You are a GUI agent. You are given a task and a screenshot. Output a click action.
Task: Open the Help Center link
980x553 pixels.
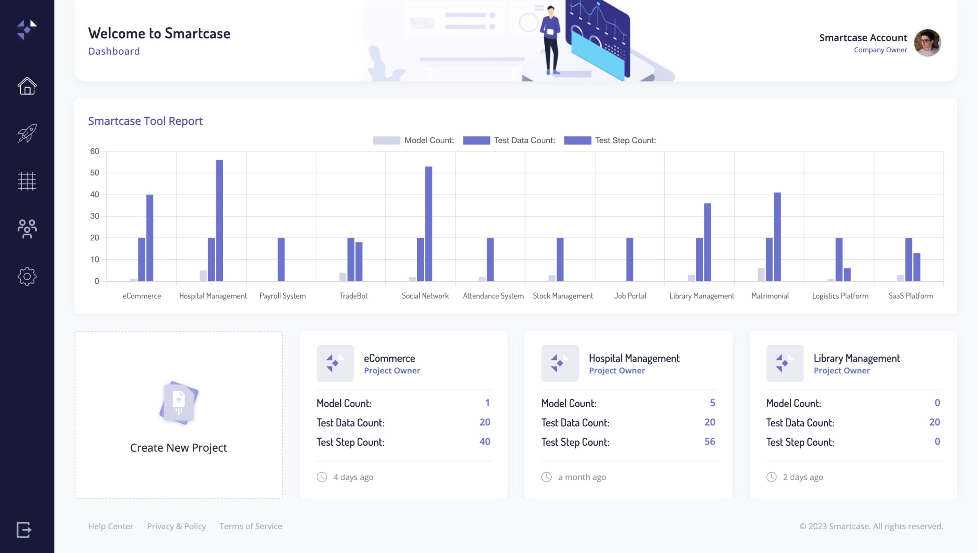click(x=111, y=526)
